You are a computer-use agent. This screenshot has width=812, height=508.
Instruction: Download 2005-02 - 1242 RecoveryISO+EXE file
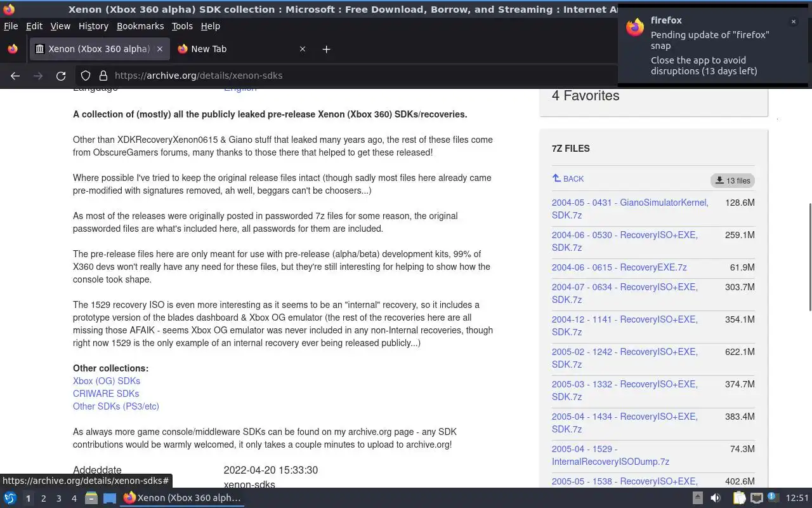coord(624,358)
